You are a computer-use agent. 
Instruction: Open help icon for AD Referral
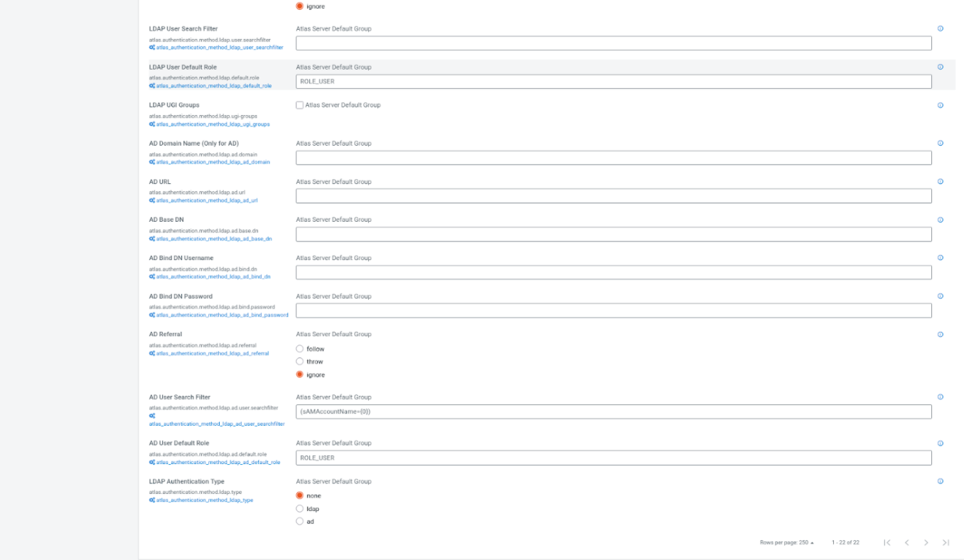click(940, 335)
